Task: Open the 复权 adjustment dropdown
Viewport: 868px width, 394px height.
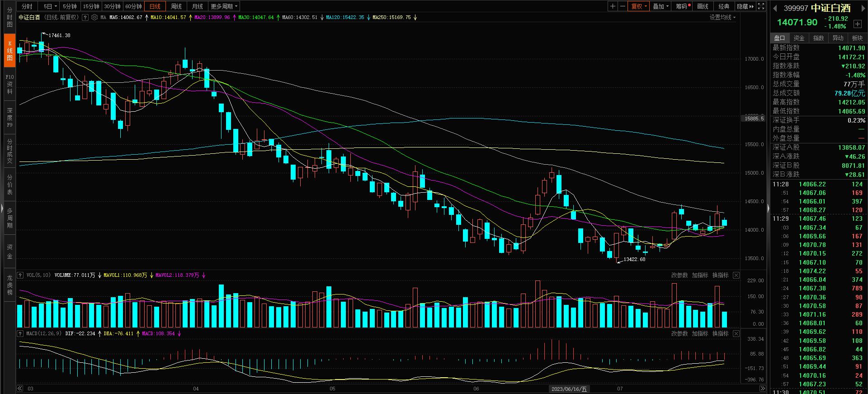Action: pos(639,6)
